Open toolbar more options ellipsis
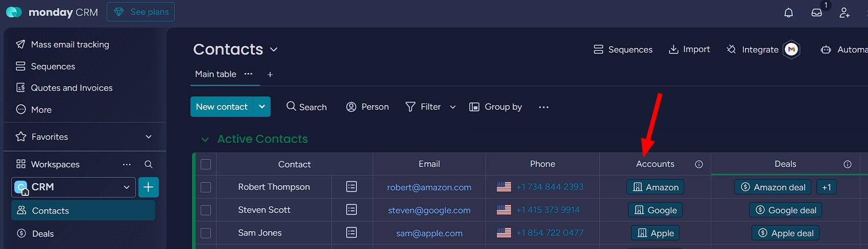Screen dimensions: 868x249 point(544,107)
